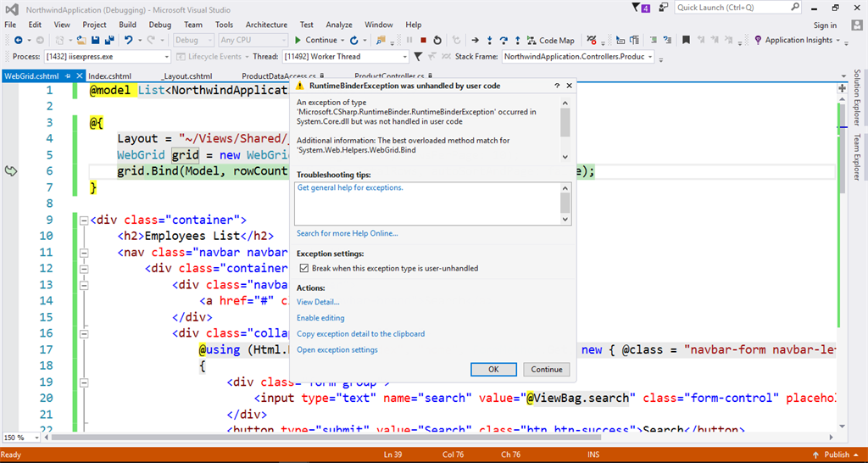The image size is (868, 463).
Task: Click the thread filter funnel icon
Action: pos(418,57)
